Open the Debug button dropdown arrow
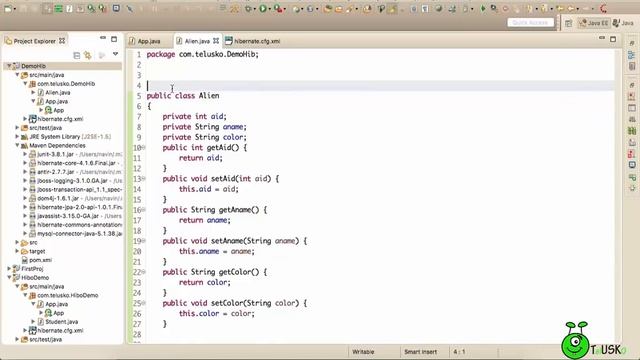640x360 pixels. 255,9
